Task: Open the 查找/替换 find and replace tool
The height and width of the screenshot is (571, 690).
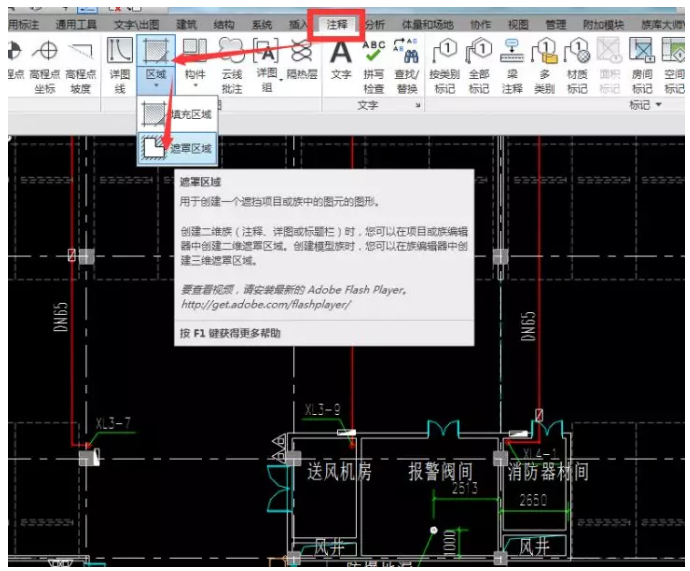Action: pos(407,66)
